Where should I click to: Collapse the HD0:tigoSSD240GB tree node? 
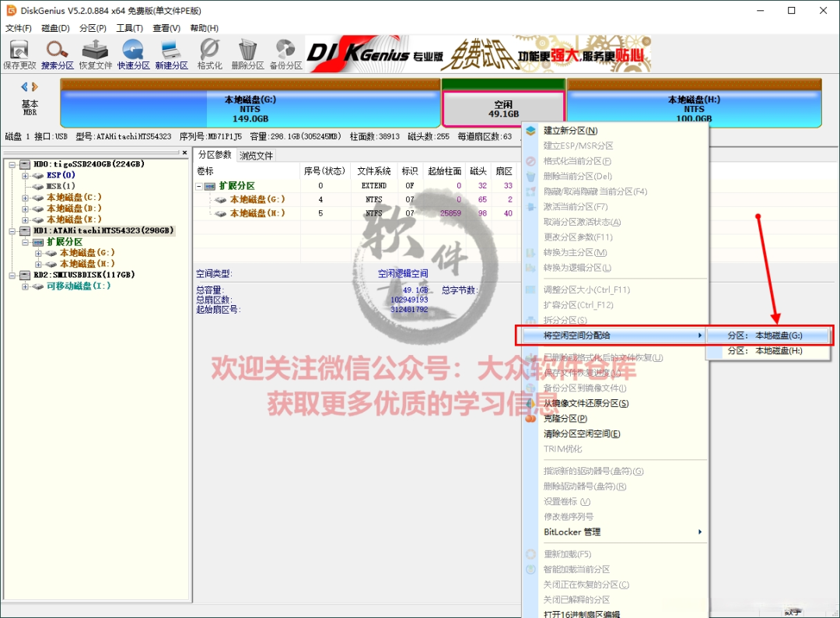(x=12, y=164)
